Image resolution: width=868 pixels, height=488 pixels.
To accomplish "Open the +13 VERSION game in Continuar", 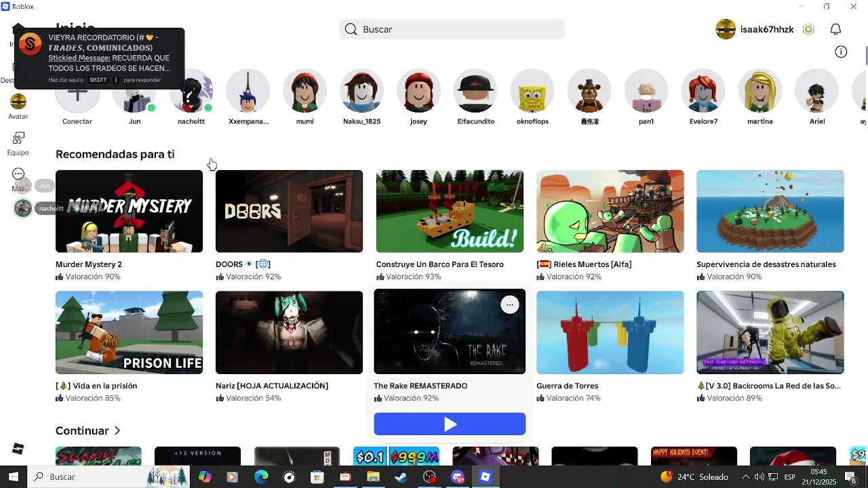I will tap(197, 456).
